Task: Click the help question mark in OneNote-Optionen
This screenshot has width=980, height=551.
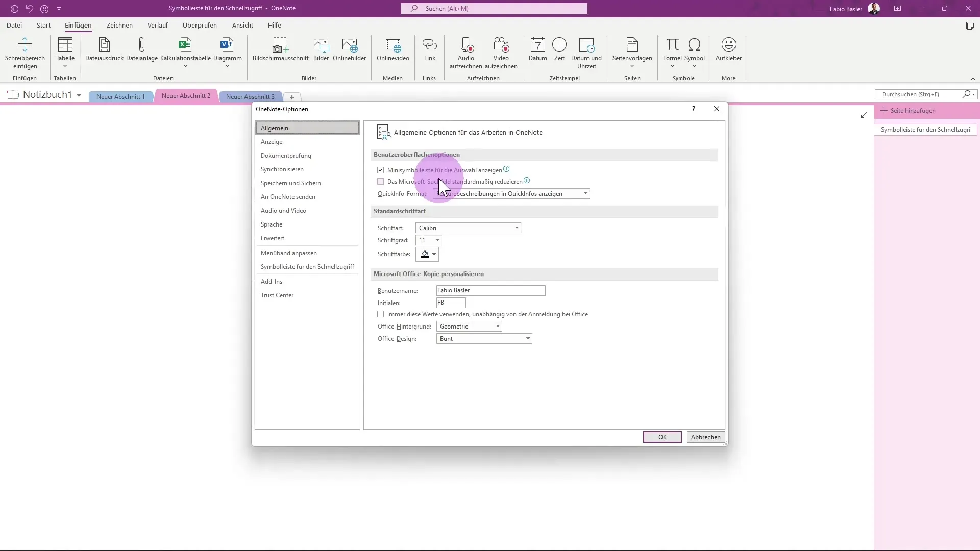Action: coord(693,109)
